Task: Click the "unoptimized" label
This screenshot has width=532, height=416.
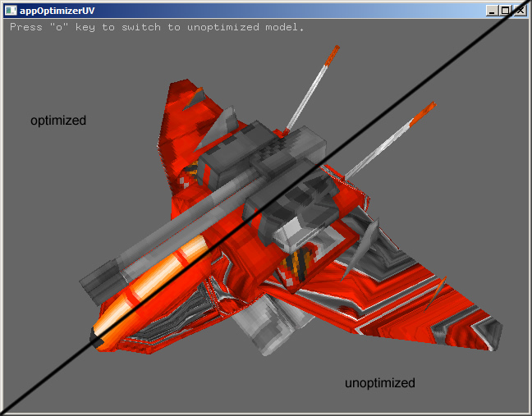Action: point(379,383)
